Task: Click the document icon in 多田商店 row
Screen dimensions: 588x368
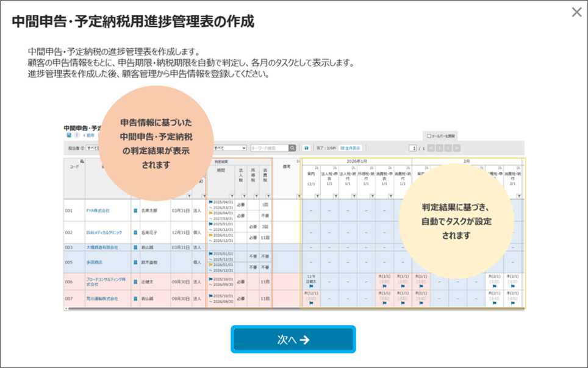Action: [135, 263]
